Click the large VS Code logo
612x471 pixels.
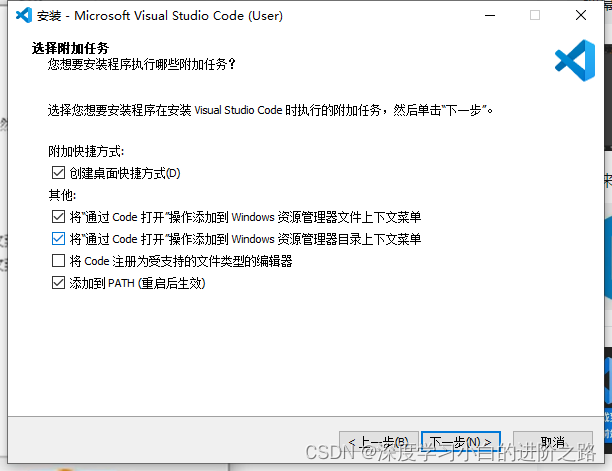[x=575, y=60]
